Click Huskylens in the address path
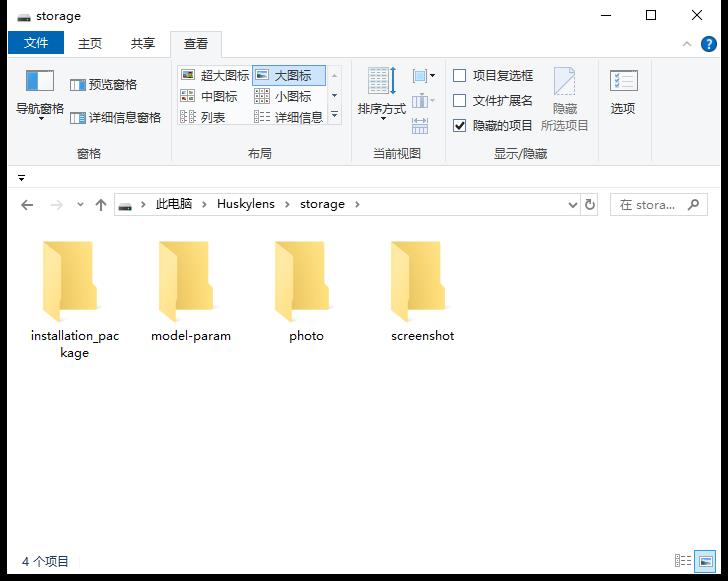The width and height of the screenshot is (728, 581). click(245, 204)
